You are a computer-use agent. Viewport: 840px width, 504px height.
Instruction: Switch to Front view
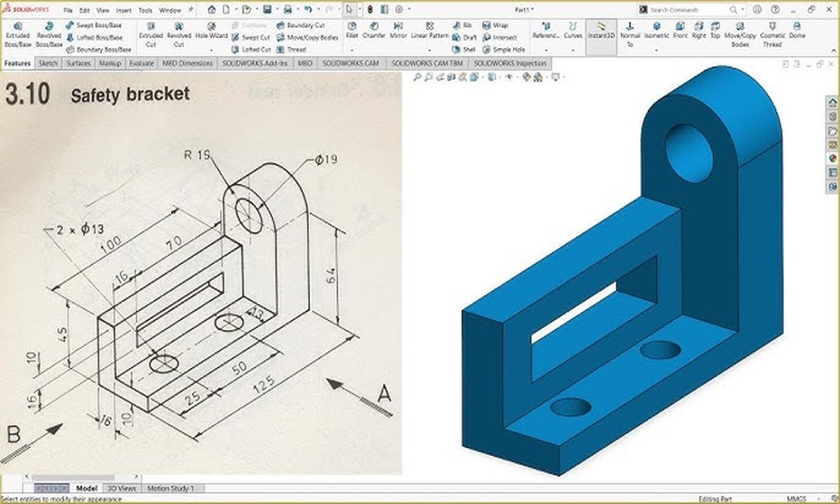click(680, 30)
